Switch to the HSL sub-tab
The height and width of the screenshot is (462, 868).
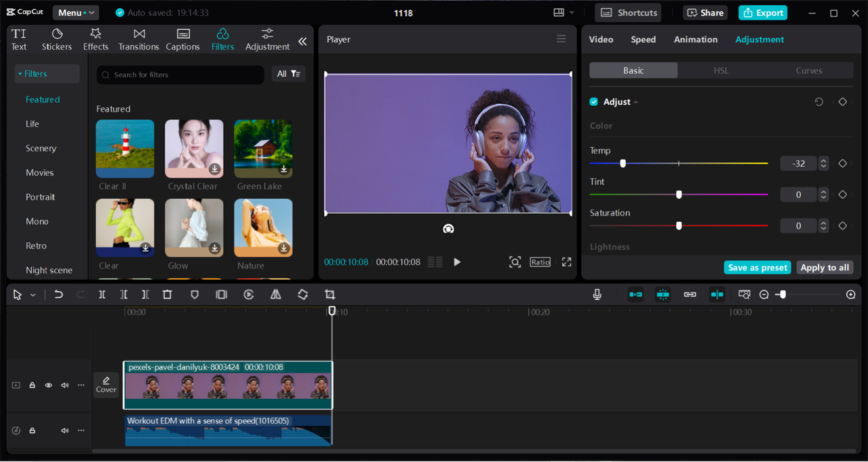[721, 71]
